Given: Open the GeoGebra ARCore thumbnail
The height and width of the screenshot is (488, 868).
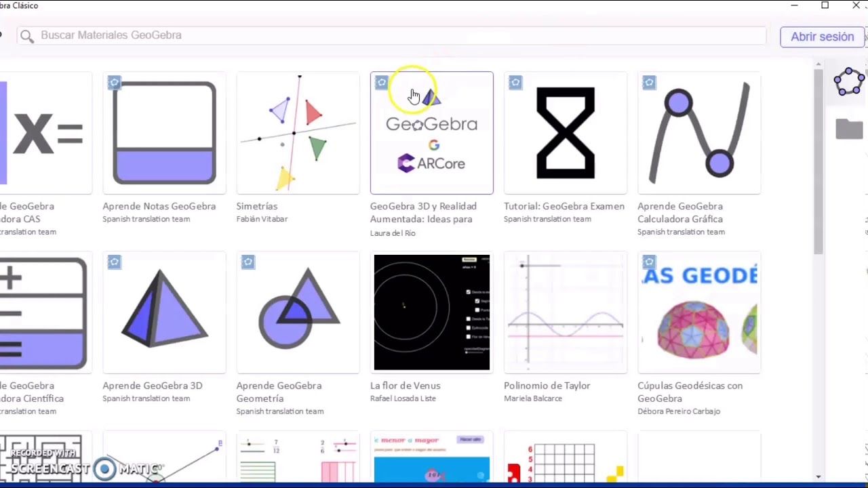Looking at the screenshot, I should point(432,133).
